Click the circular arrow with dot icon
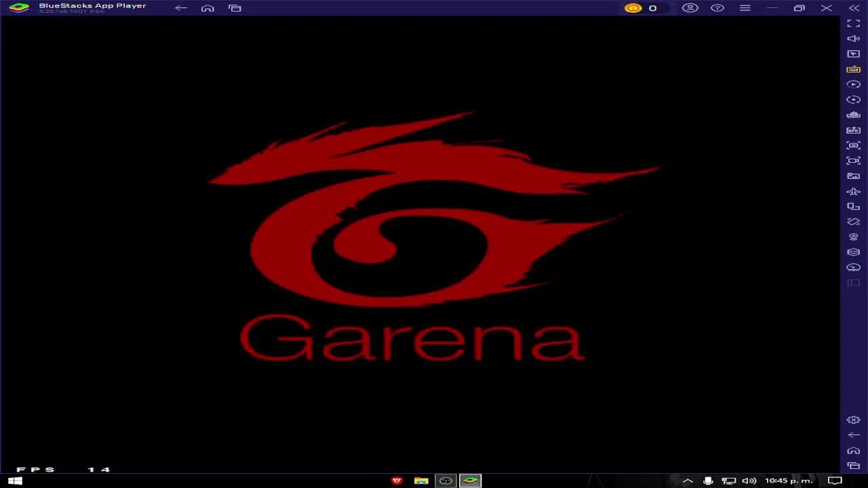Image resolution: width=868 pixels, height=488 pixels. coord(853,100)
